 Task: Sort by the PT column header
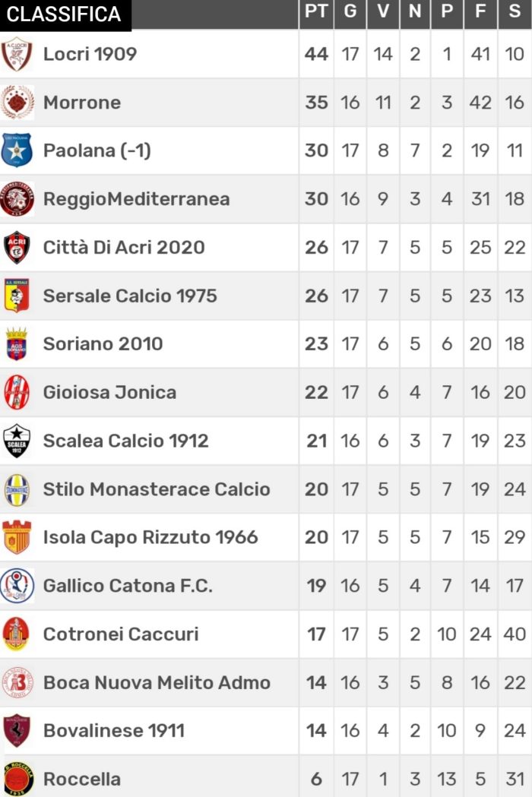pos(316,11)
